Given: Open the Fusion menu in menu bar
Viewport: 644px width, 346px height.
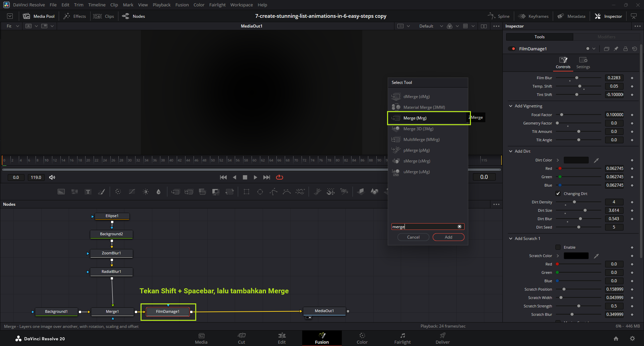Looking at the screenshot, I should (182, 5).
